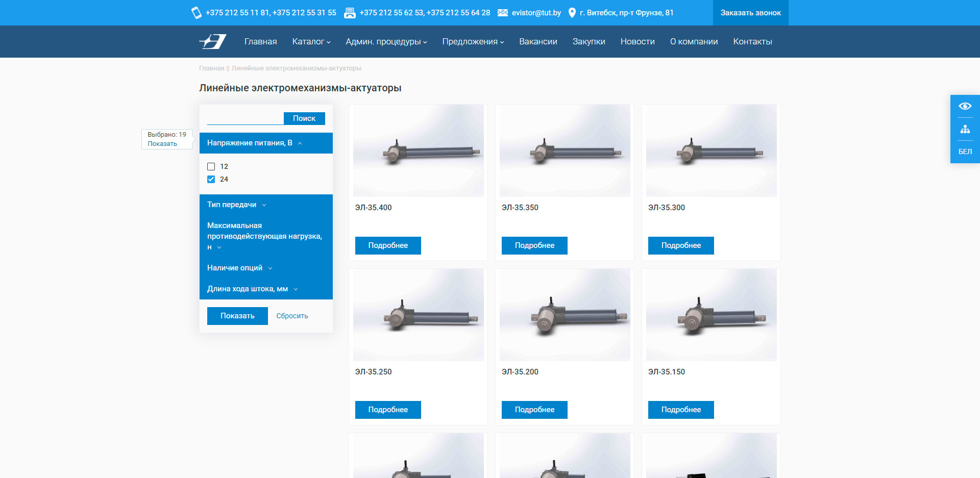Switch language with БЕЛ button
The width and height of the screenshot is (980, 478).
[x=965, y=152]
